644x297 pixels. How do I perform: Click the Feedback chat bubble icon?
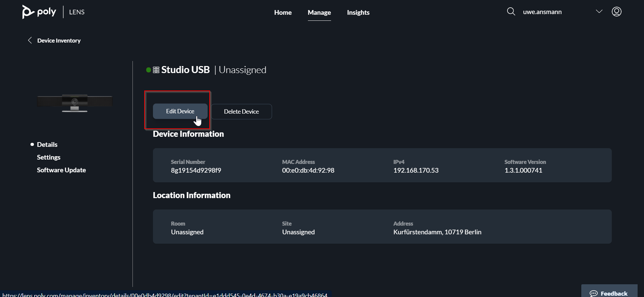pos(594,294)
